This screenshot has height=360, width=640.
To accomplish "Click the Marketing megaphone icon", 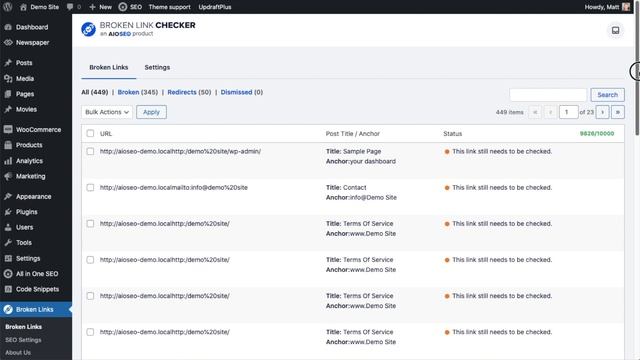I will click(8, 176).
